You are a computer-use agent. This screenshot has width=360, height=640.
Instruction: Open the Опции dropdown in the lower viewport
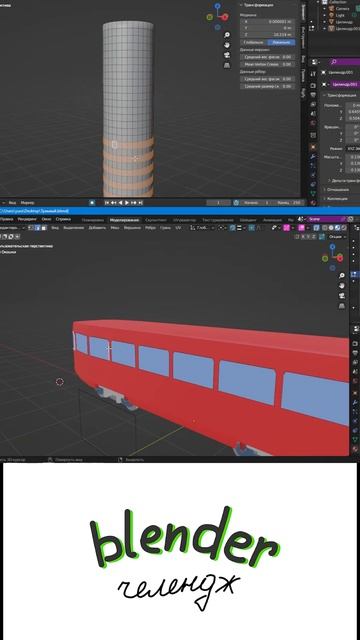(x=337, y=237)
